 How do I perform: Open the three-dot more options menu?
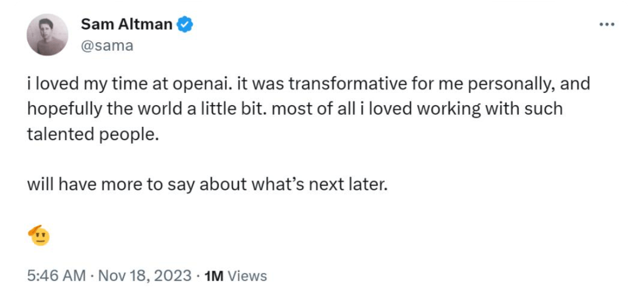(x=607, y=25)
